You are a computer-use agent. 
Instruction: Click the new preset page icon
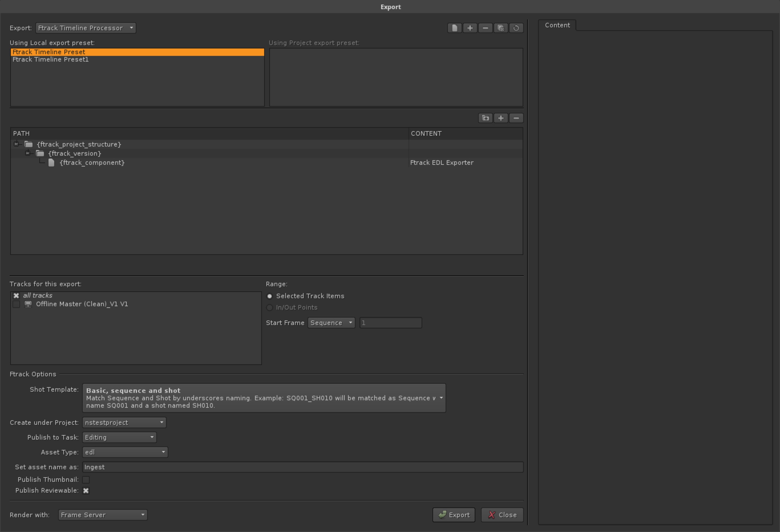[x=454, y=28]
